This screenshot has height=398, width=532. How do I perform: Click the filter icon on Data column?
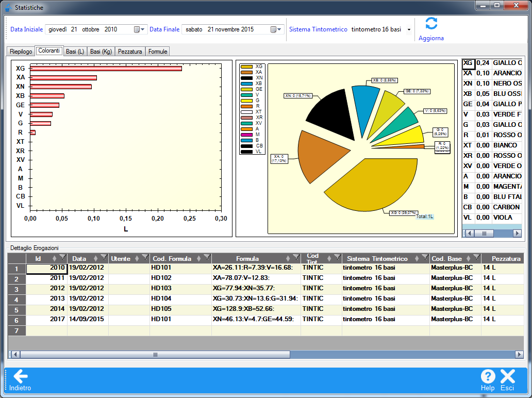[x=104, y=257]
